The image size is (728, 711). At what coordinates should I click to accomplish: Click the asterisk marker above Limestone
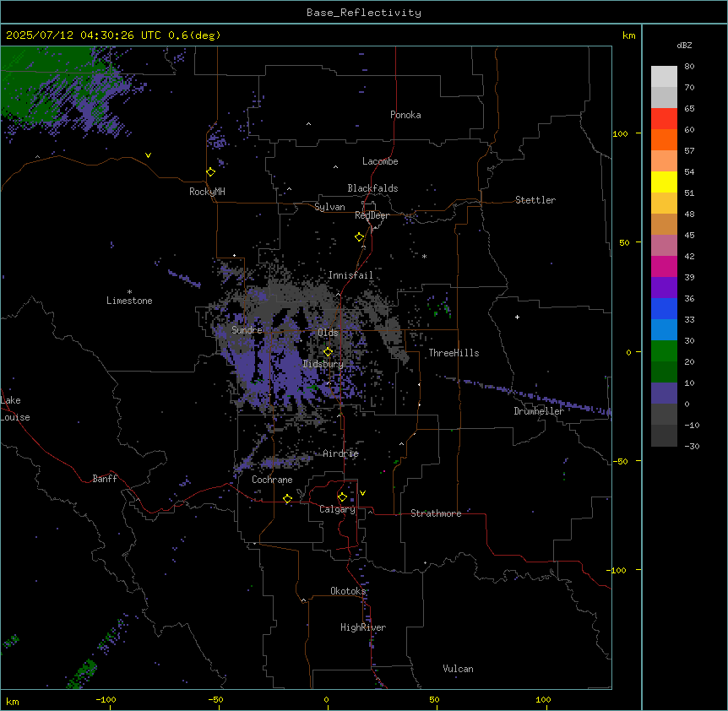coord(129,292)
